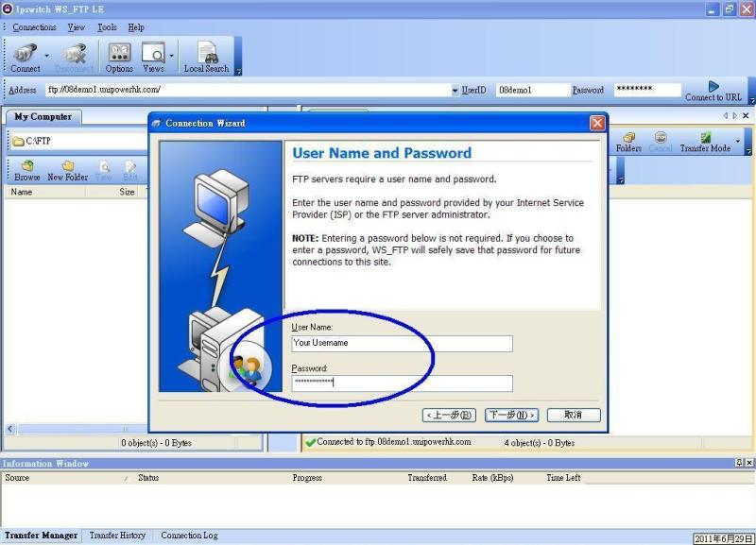Sort local files by Name column

[44, 192]
